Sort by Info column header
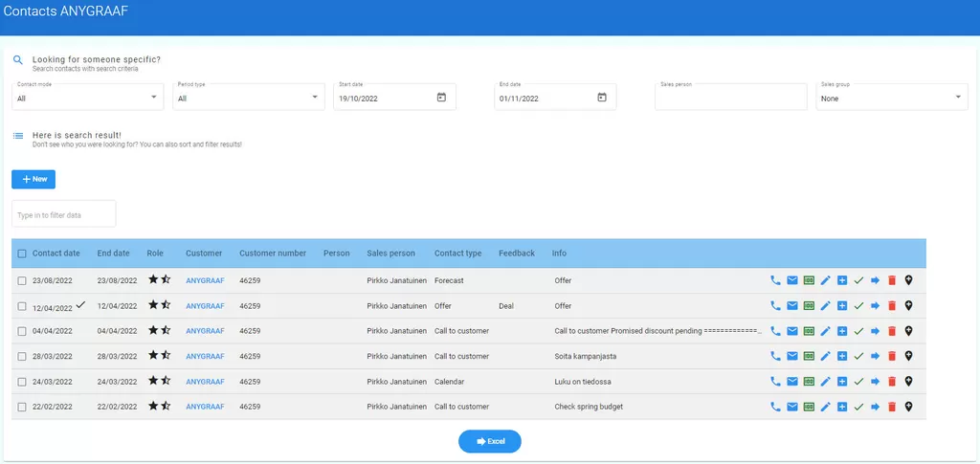 pyautogui.click(x=559, y=254)
